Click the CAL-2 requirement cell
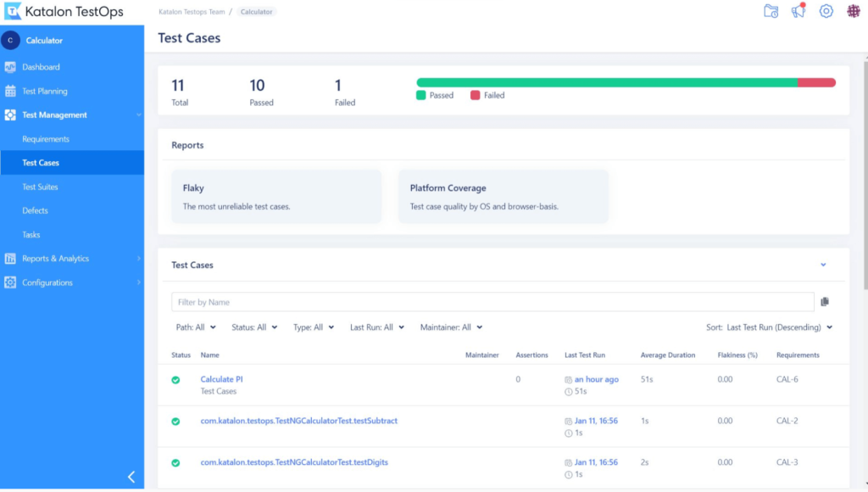The height and width of the screenshot is (492, 868). pyautogui.click(x=787, y=421)
